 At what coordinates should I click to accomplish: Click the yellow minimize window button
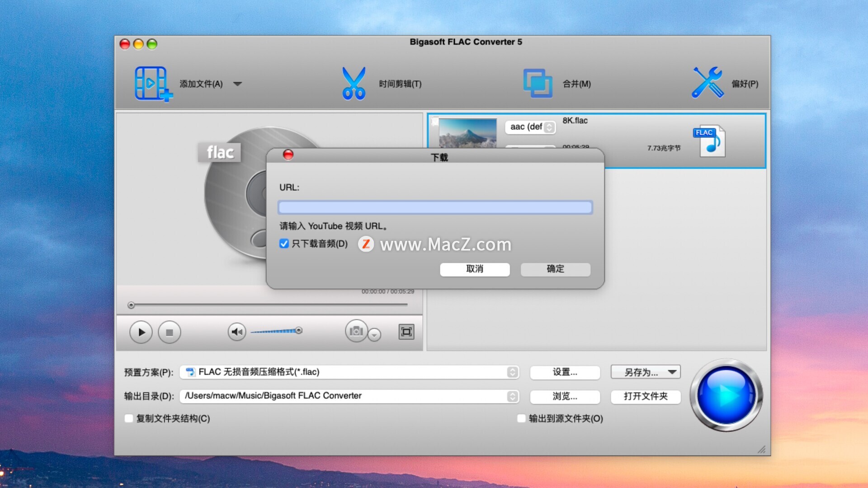(138, 44)
